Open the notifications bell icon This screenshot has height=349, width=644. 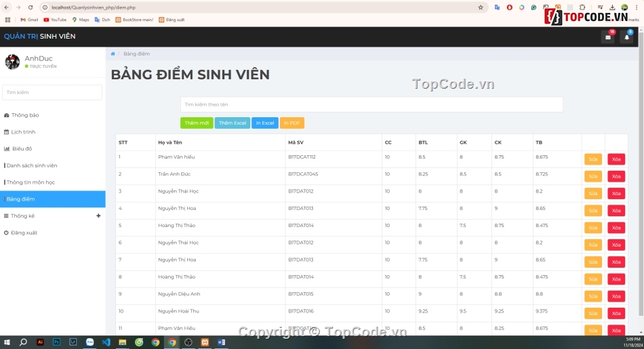tap(627, 37)
